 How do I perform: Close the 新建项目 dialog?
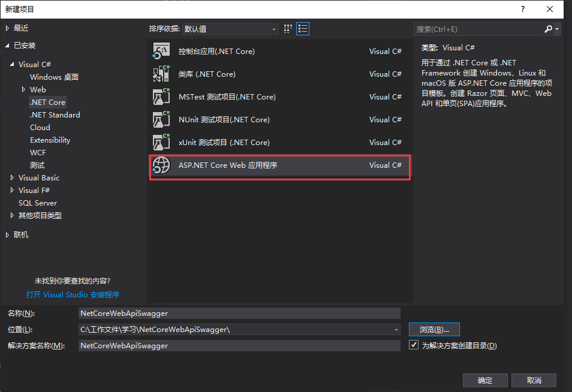(x=550, y=9)
